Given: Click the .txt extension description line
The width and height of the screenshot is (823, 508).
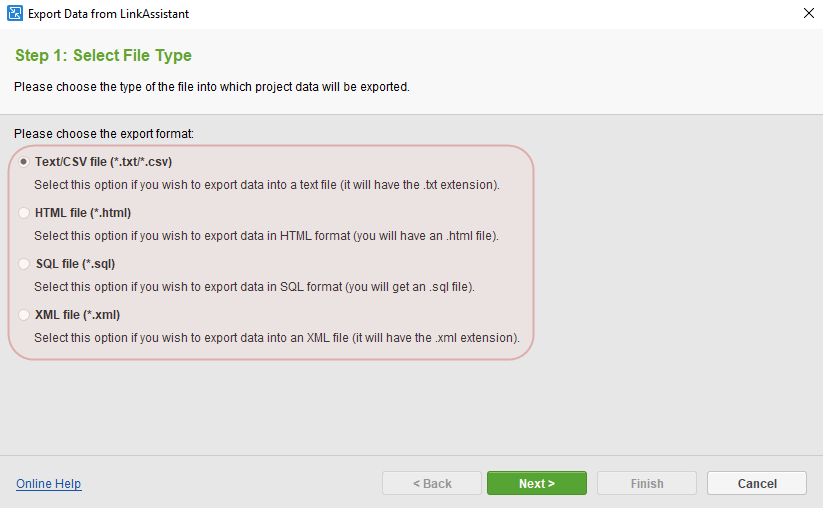Looking at the screenshot, I should [266, 185].
